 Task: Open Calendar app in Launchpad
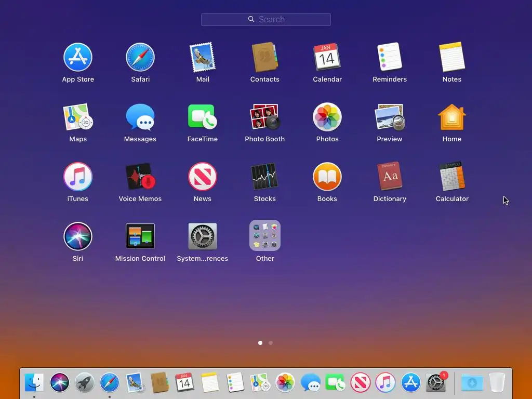click(x=327, y=57)
